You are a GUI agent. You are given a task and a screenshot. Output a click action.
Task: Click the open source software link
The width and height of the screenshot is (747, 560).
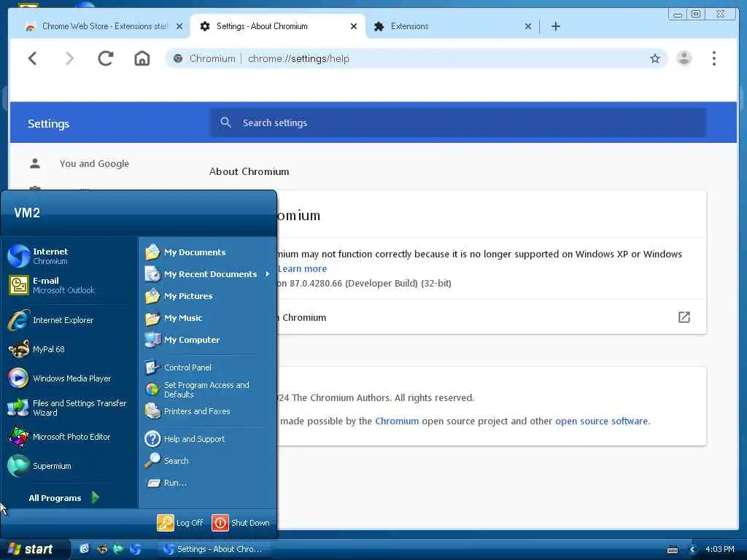point(602,421)
